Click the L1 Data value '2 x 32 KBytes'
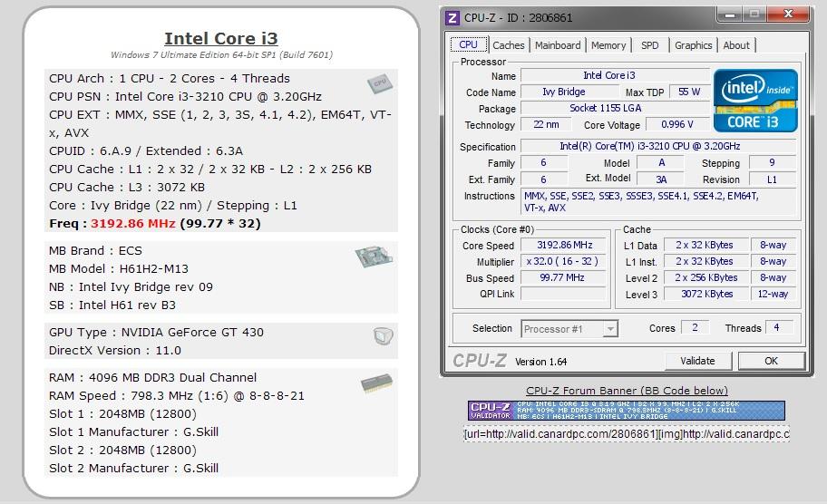Image resolution: width=827 pixels, height=504 pixels. (x=705, y=245)
